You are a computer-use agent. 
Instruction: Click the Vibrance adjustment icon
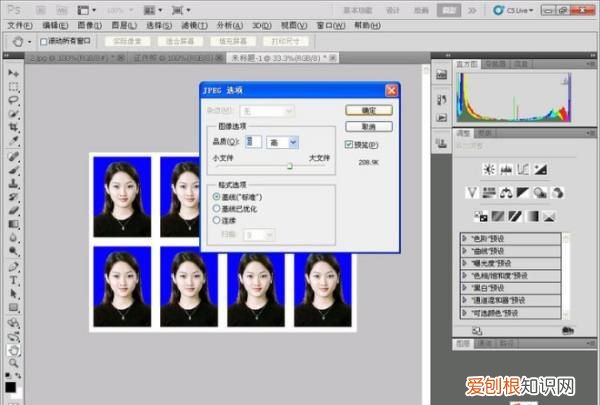click(x=473, y=191)
